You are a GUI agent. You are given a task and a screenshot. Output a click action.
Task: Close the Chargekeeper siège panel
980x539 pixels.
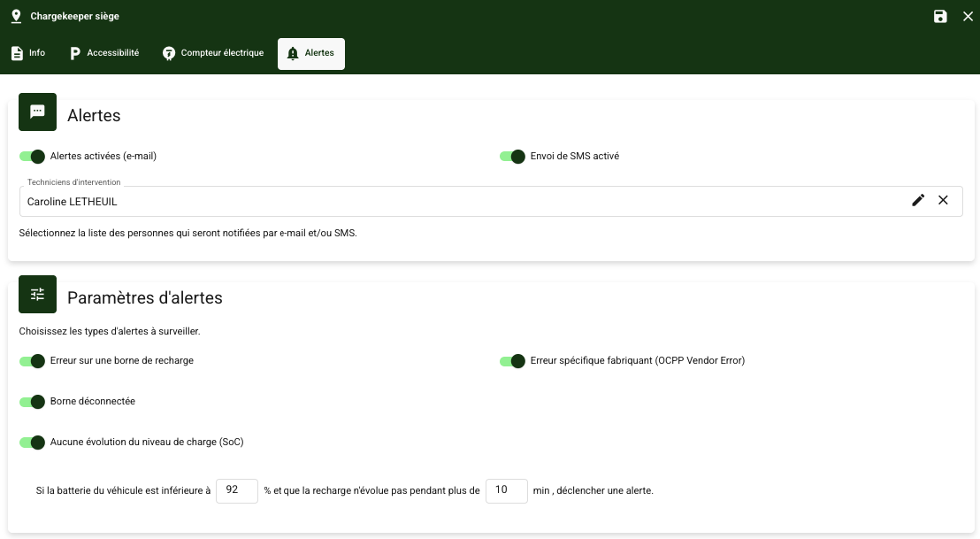click(968, 16)
